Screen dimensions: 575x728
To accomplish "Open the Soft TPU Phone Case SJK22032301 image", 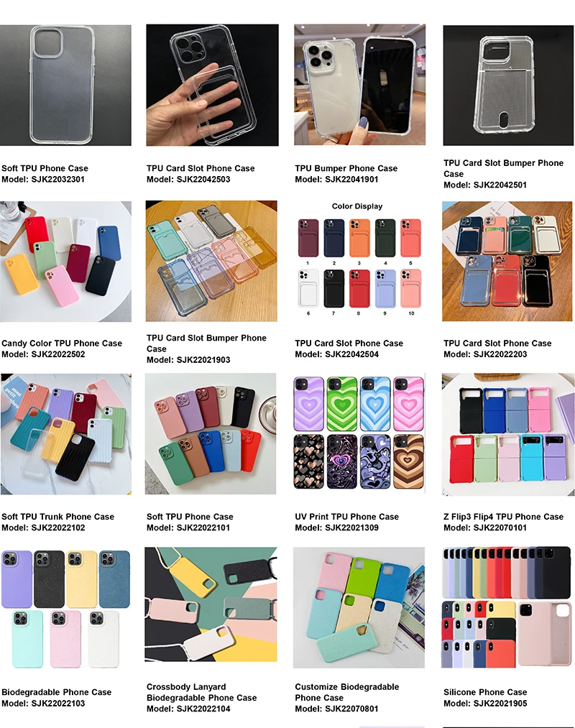I will tap(65, 85).
